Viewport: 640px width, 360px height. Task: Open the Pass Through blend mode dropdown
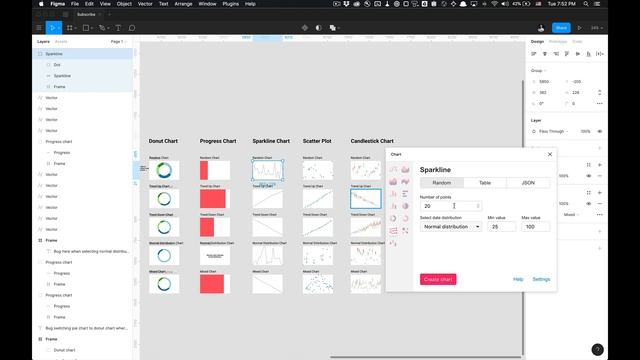553,131
